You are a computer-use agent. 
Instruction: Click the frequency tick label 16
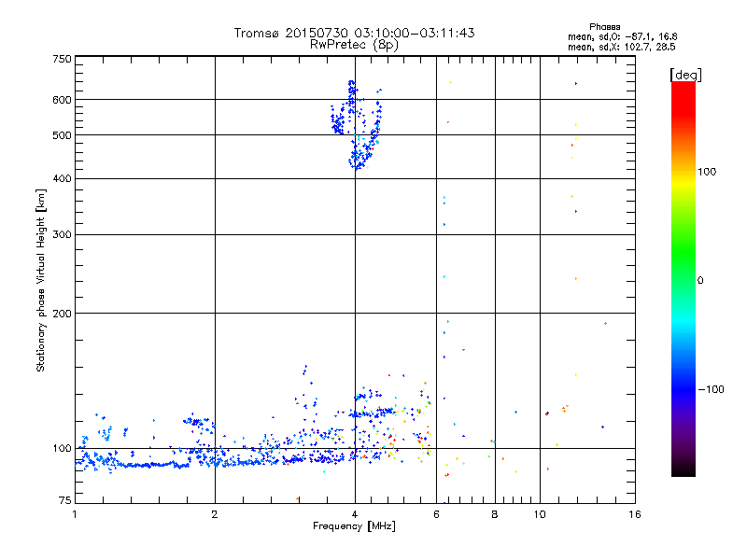coord(635,514)
